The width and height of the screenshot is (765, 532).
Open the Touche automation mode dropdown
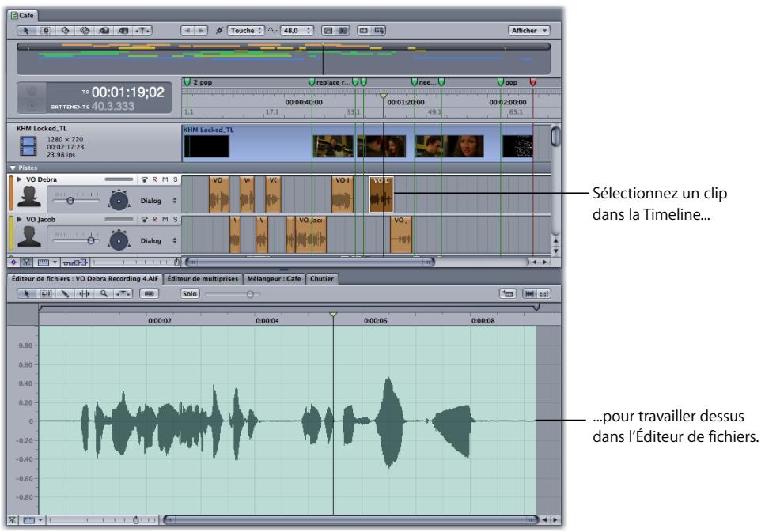point(246,30)
